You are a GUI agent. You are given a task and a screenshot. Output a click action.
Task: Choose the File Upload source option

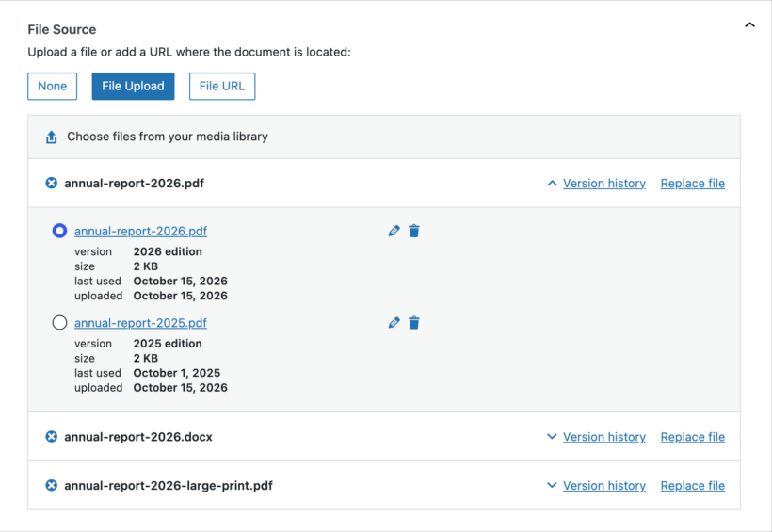pyautogui.click(x=133, y=87)
